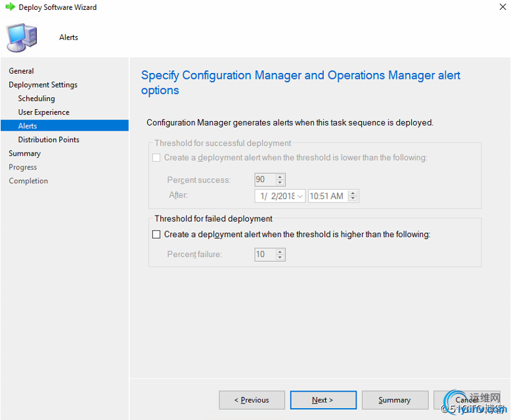Decrease Percent success with the down arrow

tap(280, 183)
